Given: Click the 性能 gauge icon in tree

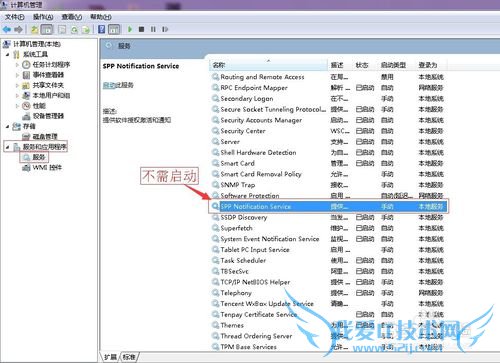Looking at the screenshot, I should (x=26, y=106).
